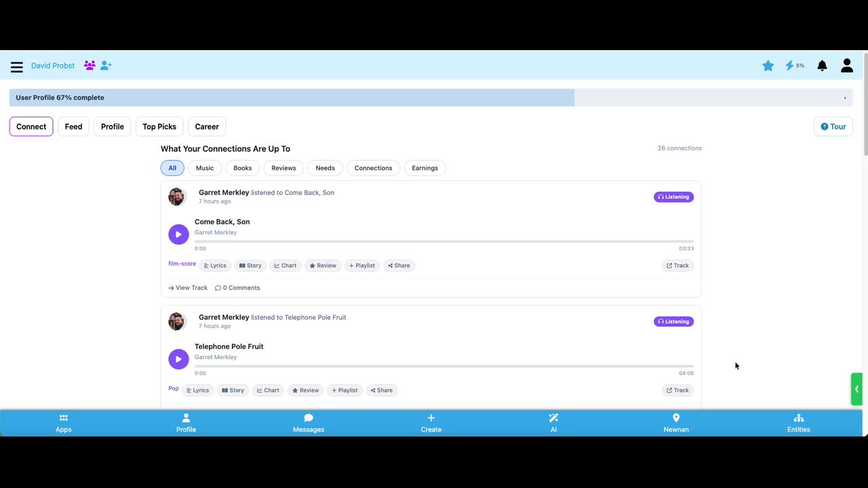Image resolution: width=868 pixels, height=488 pixels.
Task: Open Newnan location in the bottom bar
Action: click(676, 423)
